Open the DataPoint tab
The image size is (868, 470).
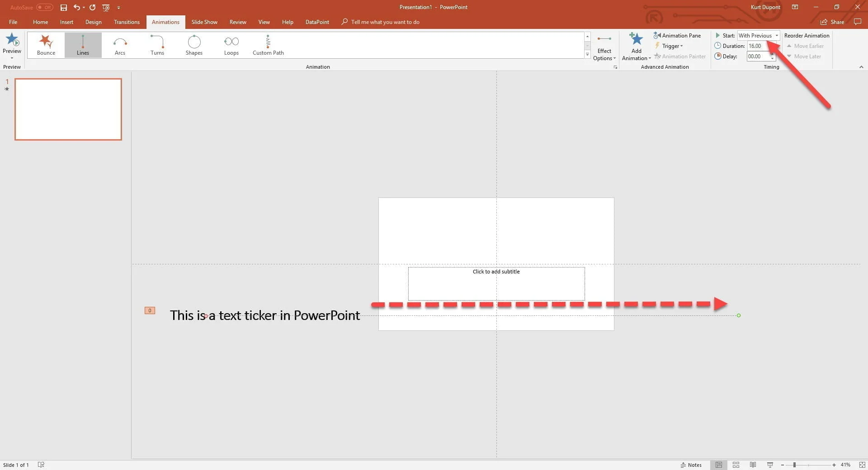coord(317,22)
